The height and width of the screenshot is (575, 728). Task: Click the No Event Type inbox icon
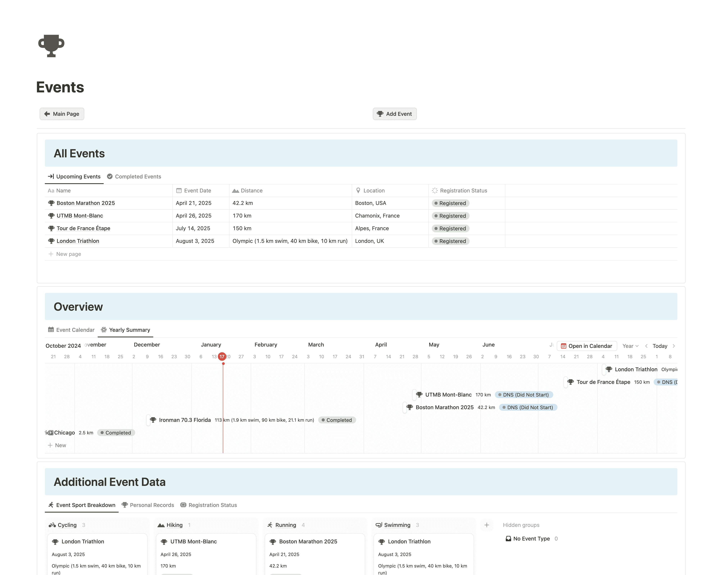tap(508, 539)
